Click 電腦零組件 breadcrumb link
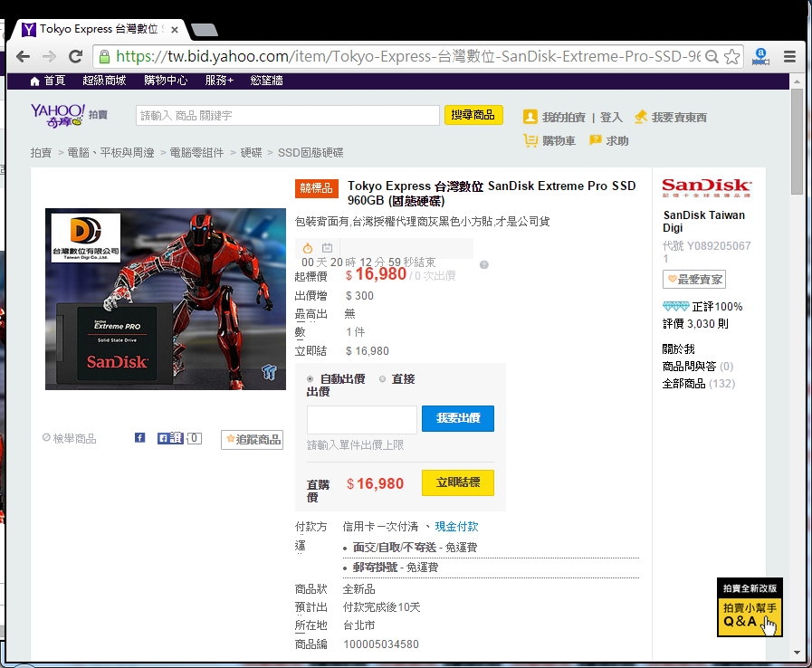Viewport: 812px width, 668px height. pos(196,153)
